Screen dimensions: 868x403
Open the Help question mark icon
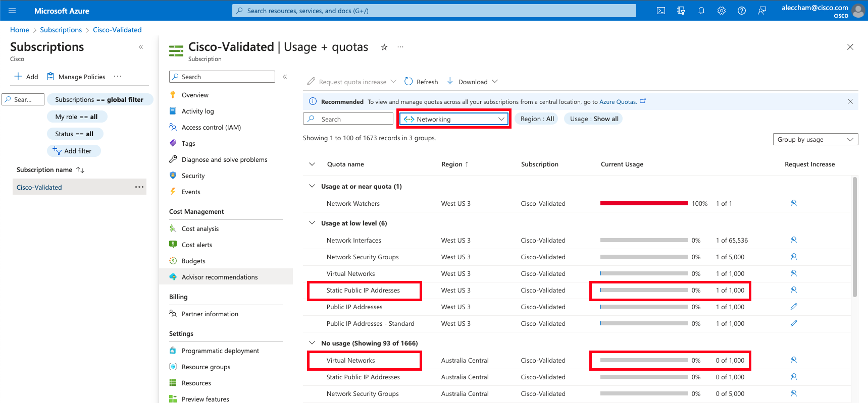[742, 11]
